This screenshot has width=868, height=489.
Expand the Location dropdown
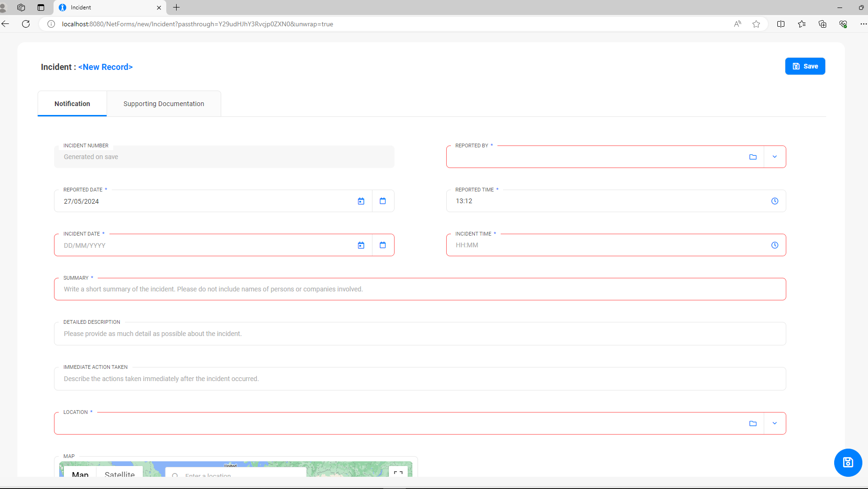tap(775, 423)
